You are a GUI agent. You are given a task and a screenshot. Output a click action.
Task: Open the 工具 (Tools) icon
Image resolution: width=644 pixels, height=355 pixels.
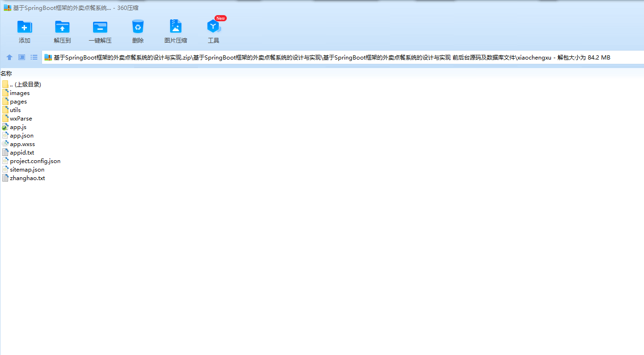tap(214, 27)
